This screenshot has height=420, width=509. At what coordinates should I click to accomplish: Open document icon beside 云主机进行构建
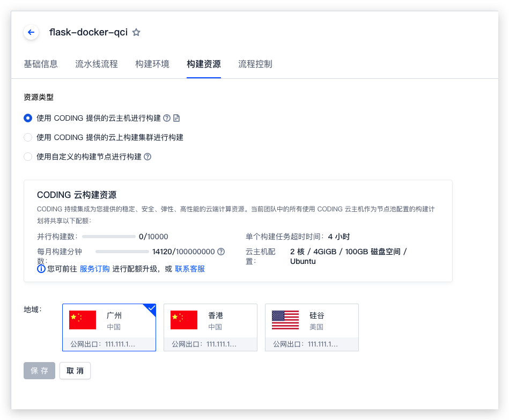coord(176,118)
